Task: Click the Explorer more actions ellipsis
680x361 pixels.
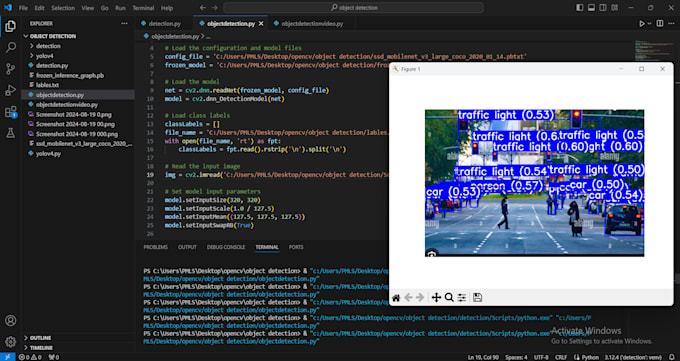Action: coord(124,23)
